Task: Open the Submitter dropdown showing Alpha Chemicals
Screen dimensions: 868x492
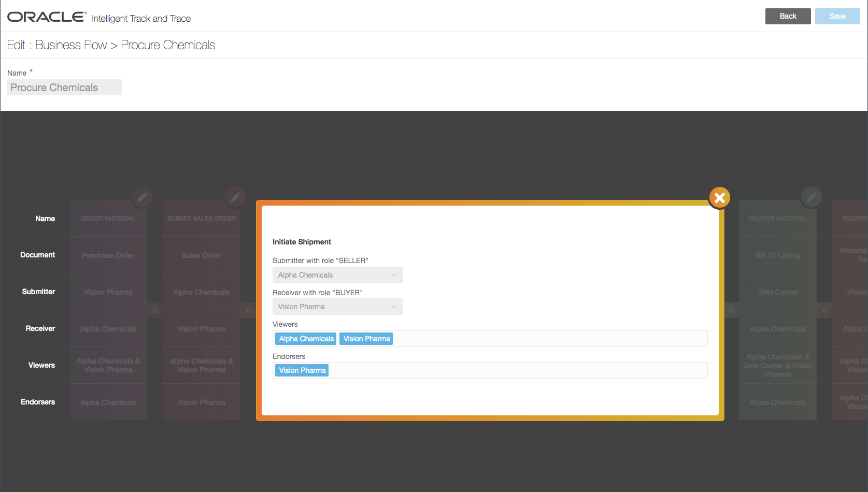Action: click(337, 275)
